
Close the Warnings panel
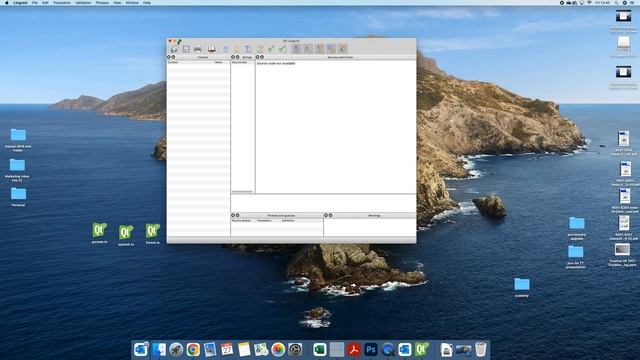(x=326, y=215)
